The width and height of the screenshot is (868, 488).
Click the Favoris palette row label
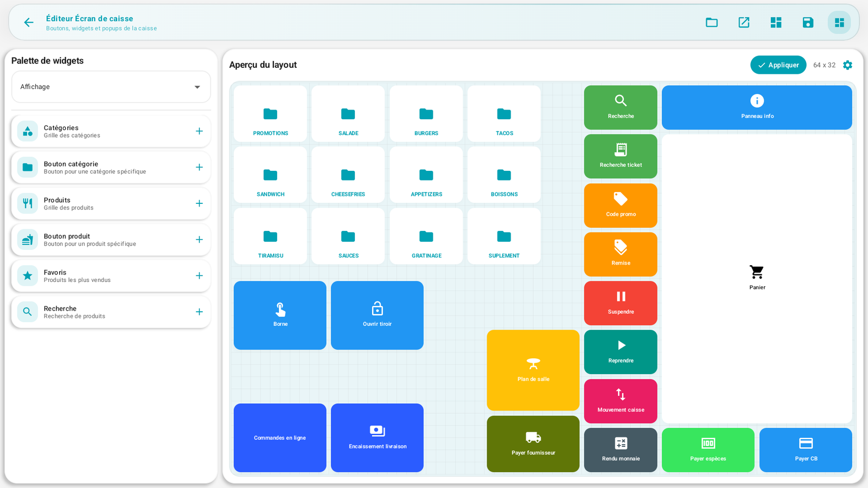(x=55, y=272)
